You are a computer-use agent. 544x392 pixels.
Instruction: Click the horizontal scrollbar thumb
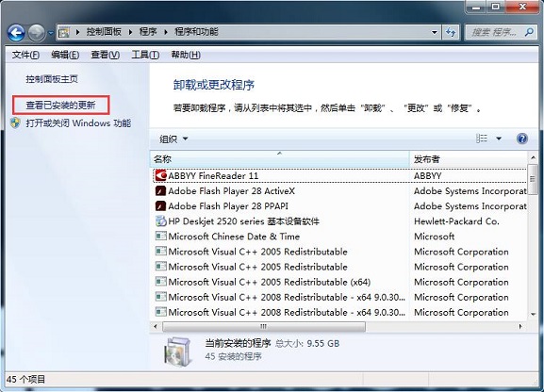(x=264, y=326)
